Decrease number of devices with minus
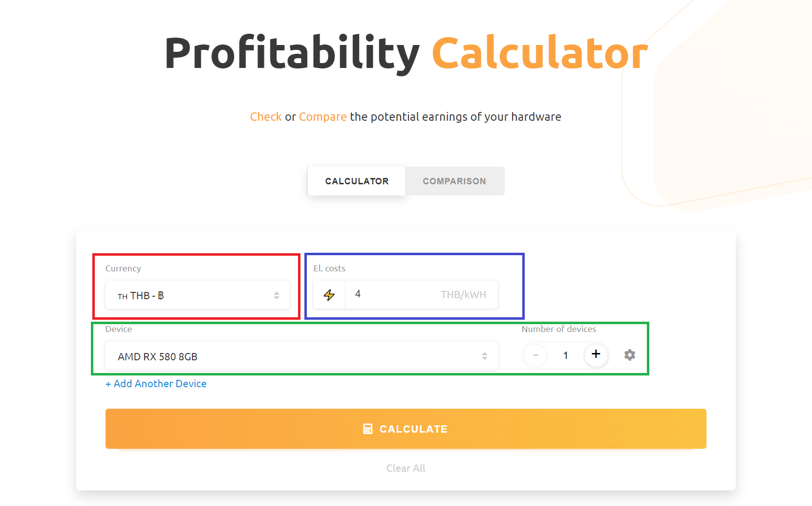The height and width of the screenshot is (506, 812). coord(535,355)
